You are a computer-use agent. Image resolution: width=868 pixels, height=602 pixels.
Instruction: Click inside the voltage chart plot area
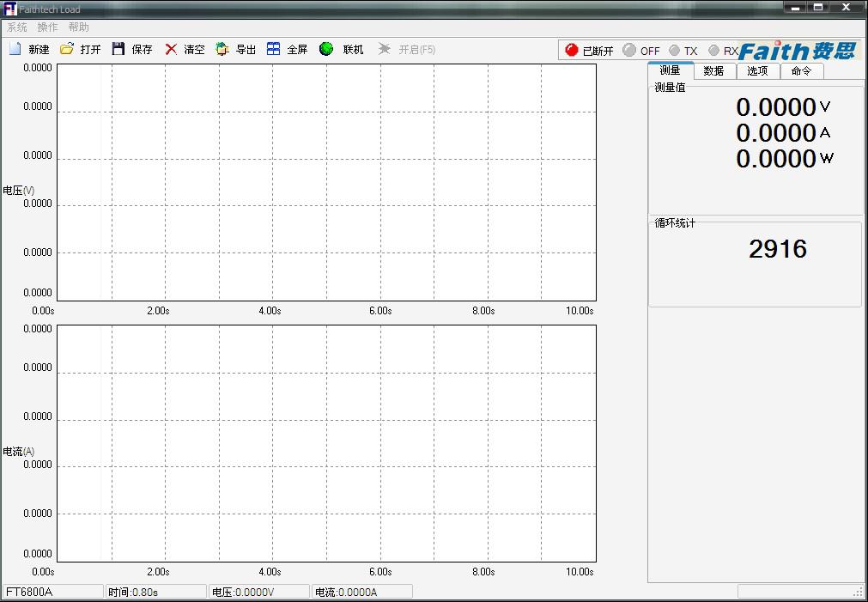(326, 182)
